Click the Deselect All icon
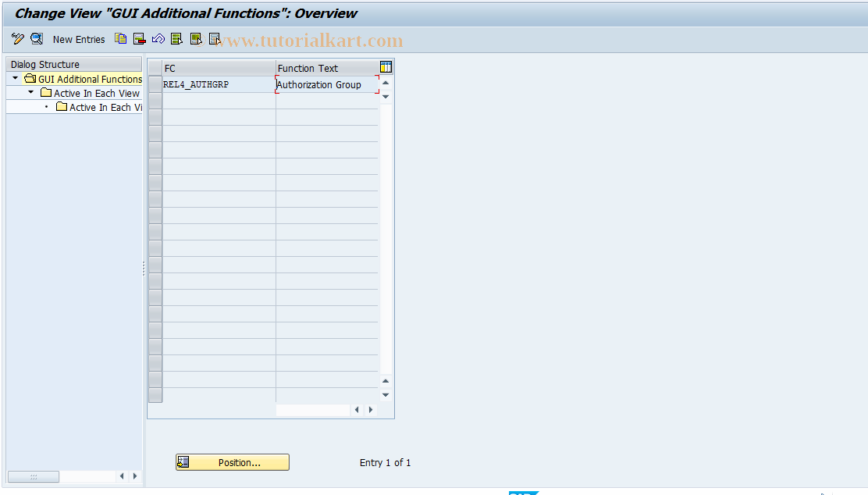868x495 pixels. [215, 39]
